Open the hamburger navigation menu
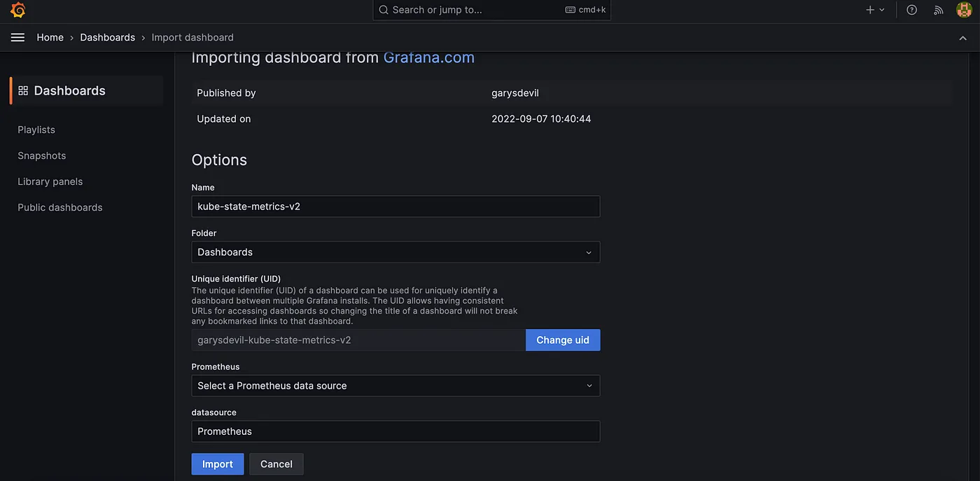The width and height of the screenshot is (980, 481). (17, 38)
